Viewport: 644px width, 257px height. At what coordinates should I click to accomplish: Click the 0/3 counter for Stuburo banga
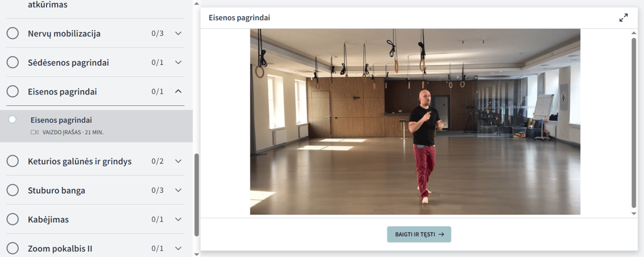tap(157, 190)
